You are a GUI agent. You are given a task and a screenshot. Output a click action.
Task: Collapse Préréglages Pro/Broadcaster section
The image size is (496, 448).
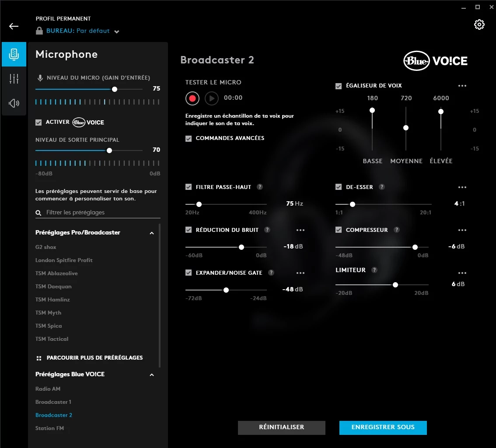point(152,233)
